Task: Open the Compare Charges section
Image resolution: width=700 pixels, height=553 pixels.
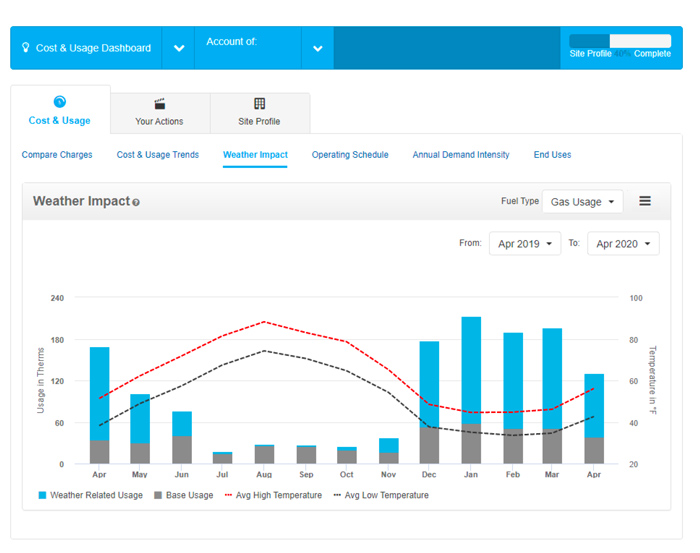Action: coord(57,154)
